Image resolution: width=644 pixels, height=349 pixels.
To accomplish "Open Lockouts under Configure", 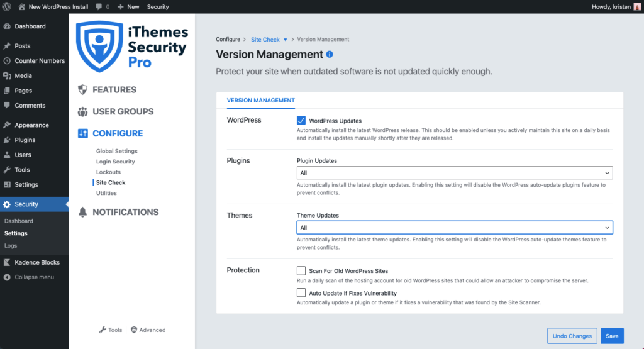I will click(108, 172).
